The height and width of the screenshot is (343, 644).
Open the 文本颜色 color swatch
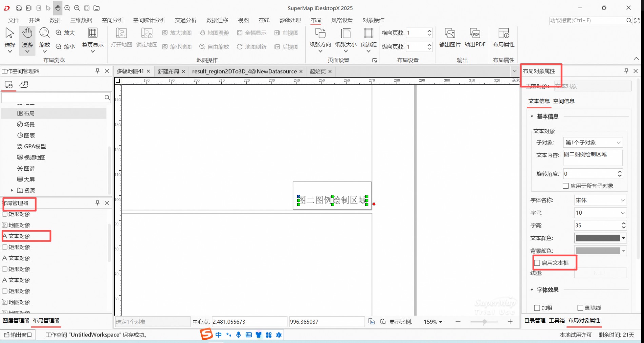[x=598, y=238]
